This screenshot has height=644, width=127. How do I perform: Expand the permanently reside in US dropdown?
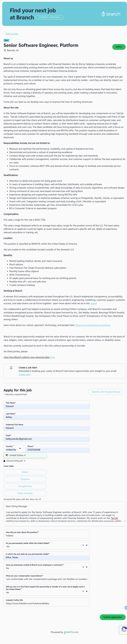[x=87, y=545]
